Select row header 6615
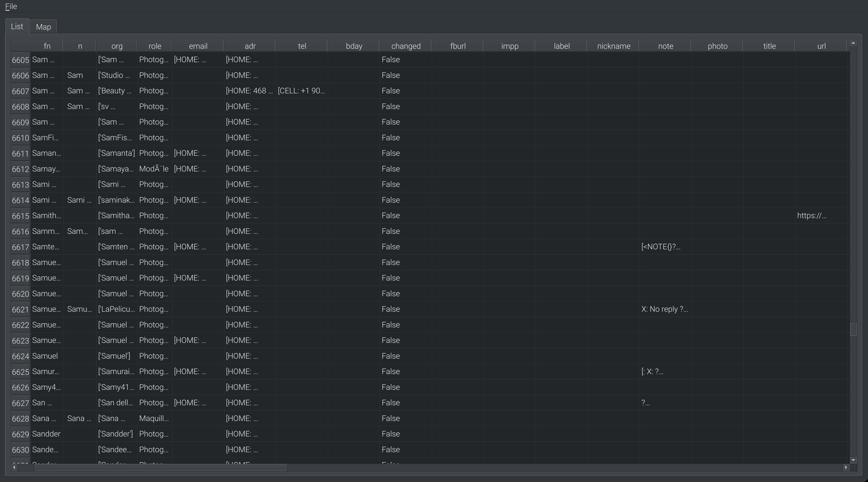Screen dimensions: 868x482 [x=20, y=216]
